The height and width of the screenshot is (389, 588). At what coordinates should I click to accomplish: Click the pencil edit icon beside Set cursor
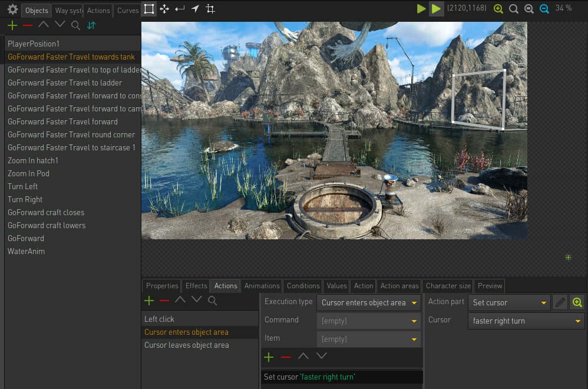click(560, 302)
